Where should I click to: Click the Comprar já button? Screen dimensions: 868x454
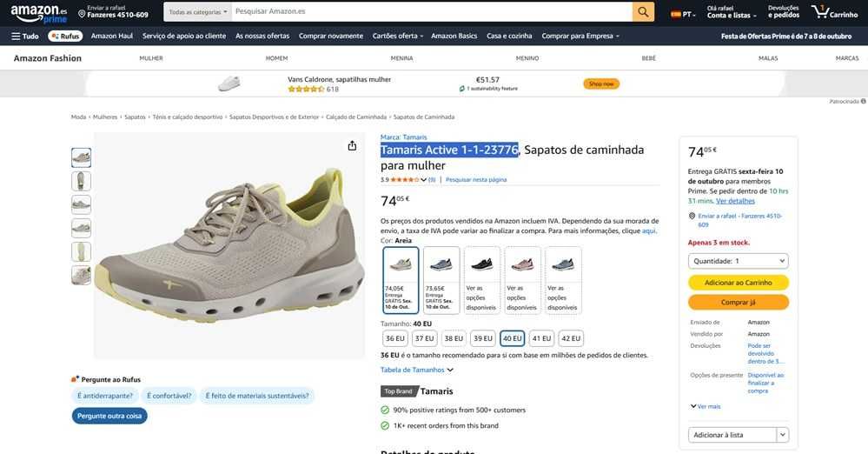point(738,303)
